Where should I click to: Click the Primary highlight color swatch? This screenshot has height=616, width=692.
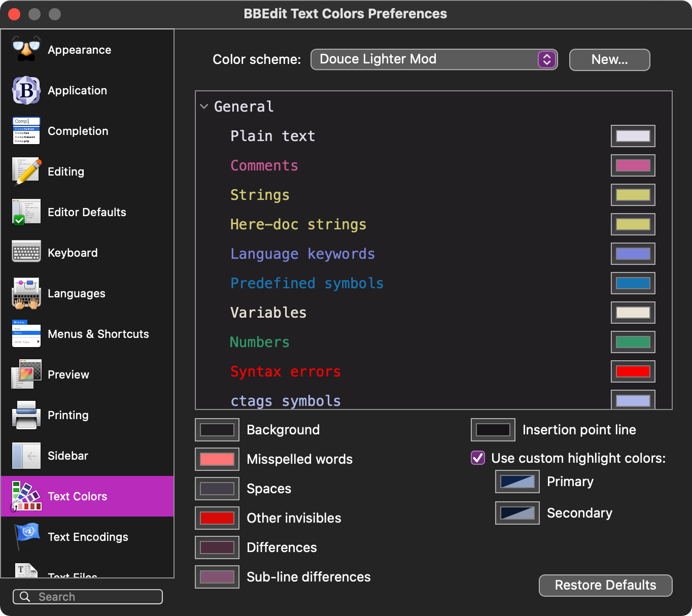517,482
